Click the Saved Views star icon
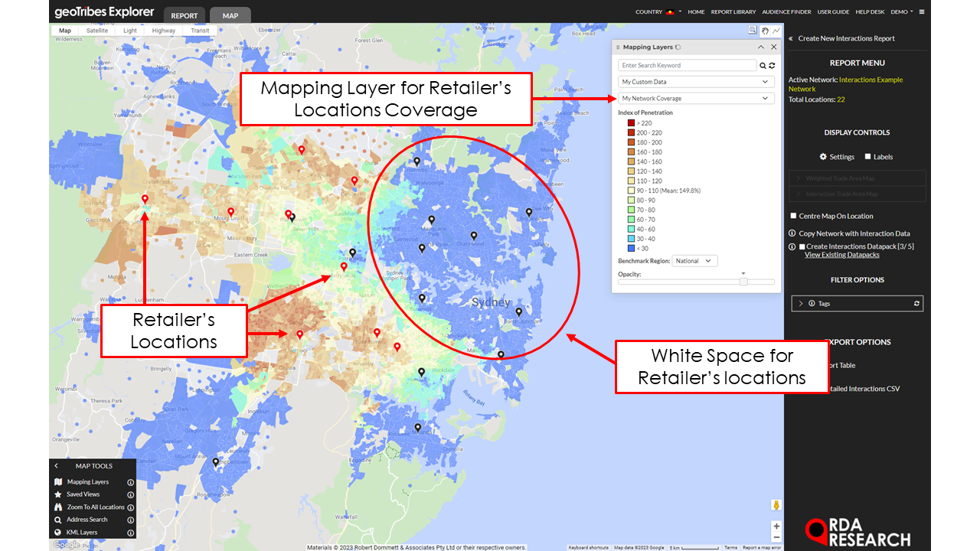This screenshot has width=980, height=551. pos(58,494)
